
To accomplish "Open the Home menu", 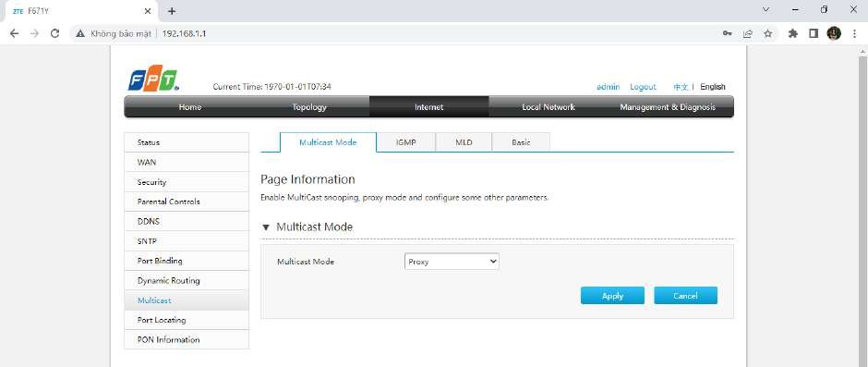I will 190,107.
